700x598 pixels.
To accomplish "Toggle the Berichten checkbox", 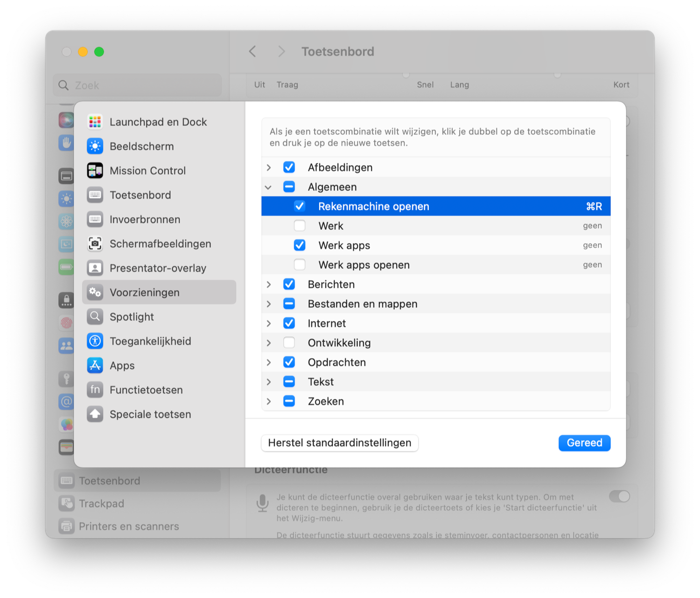I will pos(289,284).
